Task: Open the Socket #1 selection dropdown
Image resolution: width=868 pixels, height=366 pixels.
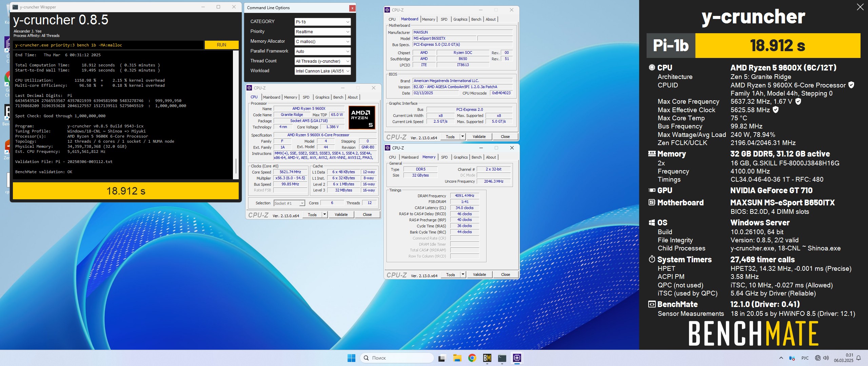Action: 289,203
